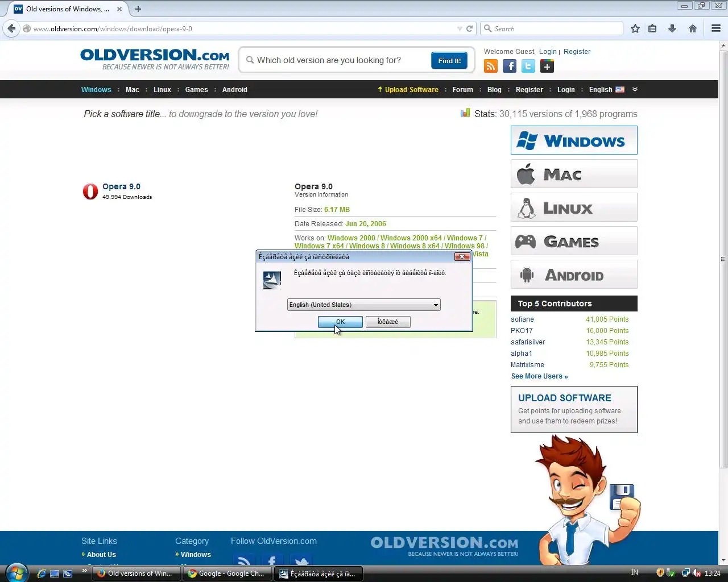Image resolution: width=728 pixels, height=582 pixels.
Task: Open the browser hamburger menu
Action: pyautogui.click(x=716, y=28)
